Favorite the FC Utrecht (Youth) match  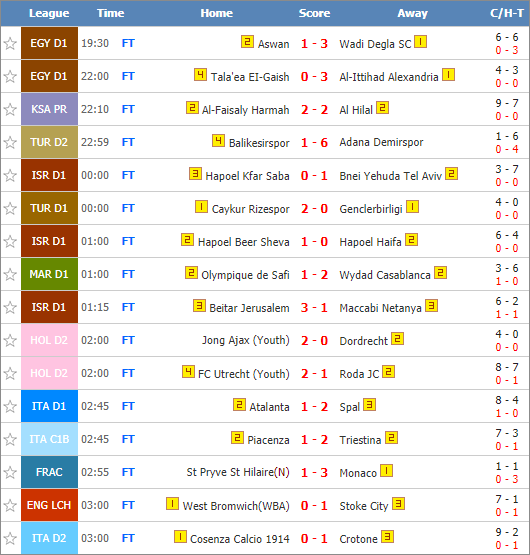10,373
